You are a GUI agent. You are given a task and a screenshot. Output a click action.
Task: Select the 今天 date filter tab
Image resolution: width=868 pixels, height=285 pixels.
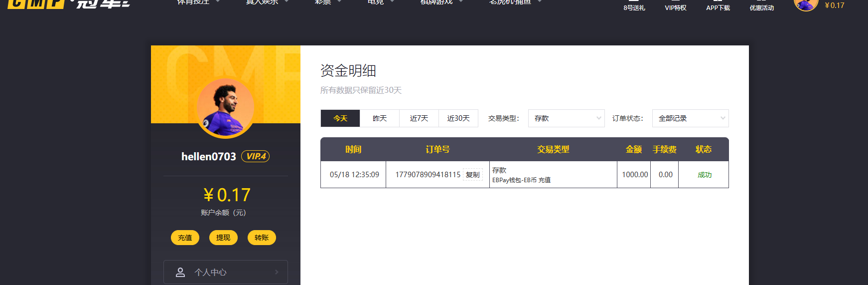(x=340, y=118)
